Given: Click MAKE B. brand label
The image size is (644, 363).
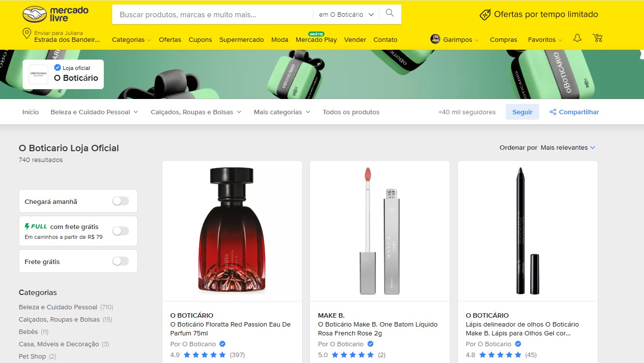Looking at the screenshot, I should pyautogui.click(x=331, y=315).
